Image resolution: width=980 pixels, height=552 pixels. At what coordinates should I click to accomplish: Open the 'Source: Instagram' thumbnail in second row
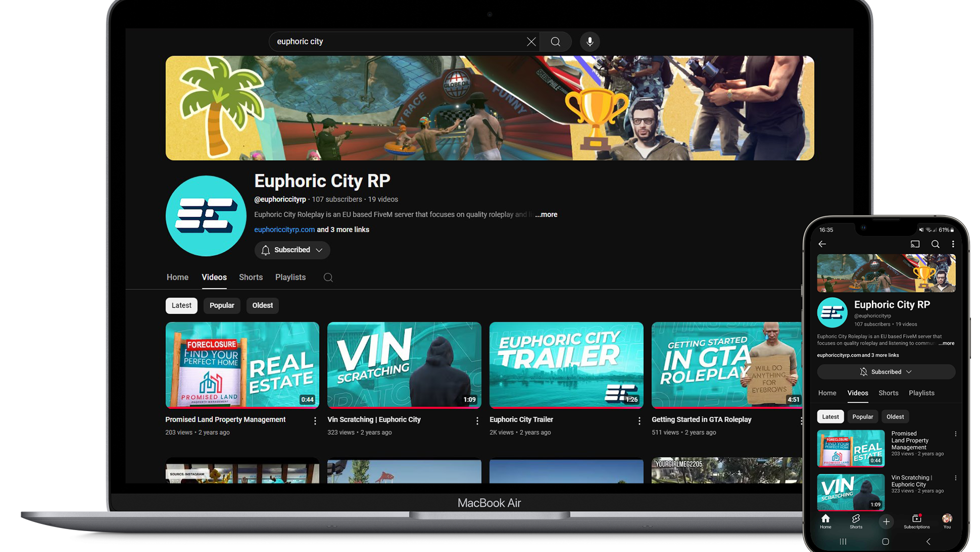242,470
